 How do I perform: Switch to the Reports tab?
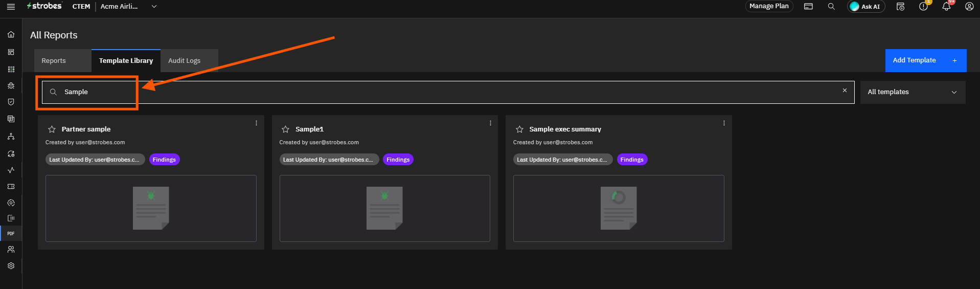point(63,60)
